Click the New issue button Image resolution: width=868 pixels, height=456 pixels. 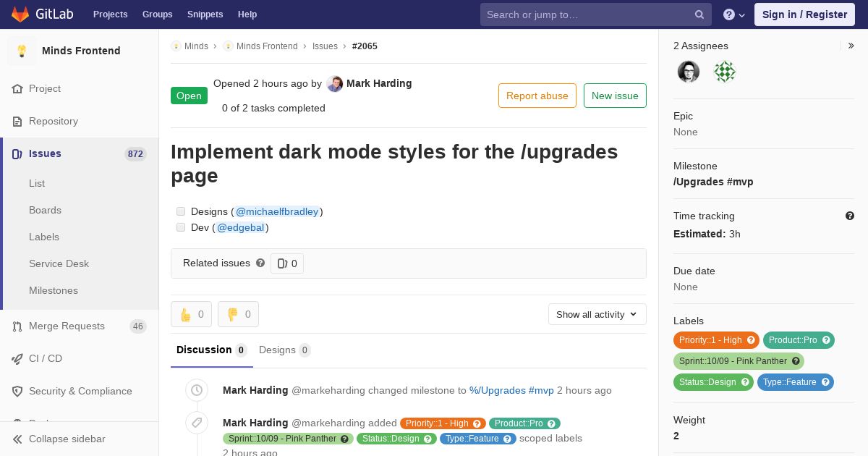coord(615,96)
